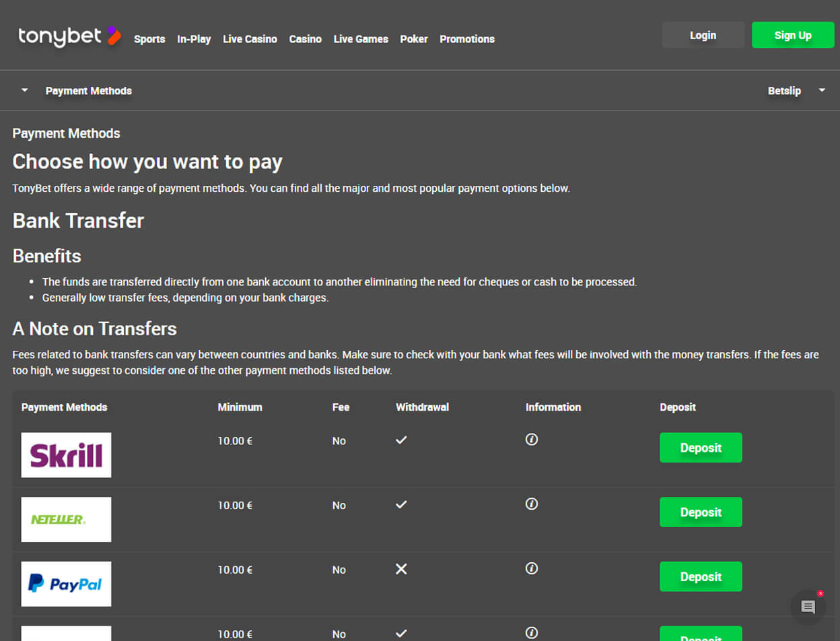Open In-Play menu item

[x=194, y=39]
